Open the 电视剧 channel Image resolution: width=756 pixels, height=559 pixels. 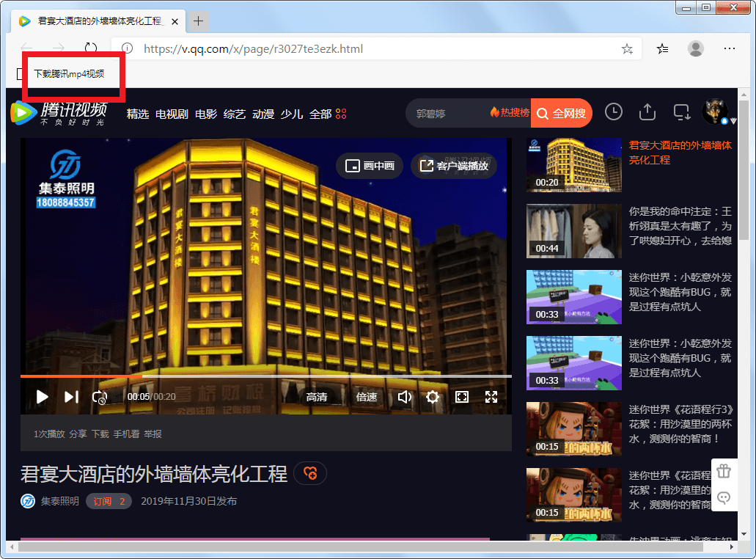(172, 114)
